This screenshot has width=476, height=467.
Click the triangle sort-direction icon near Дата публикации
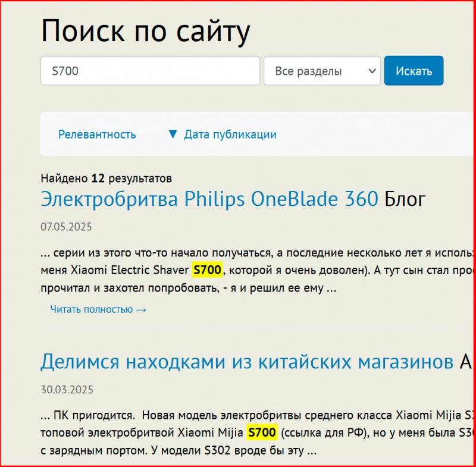(x=173, y=134)
